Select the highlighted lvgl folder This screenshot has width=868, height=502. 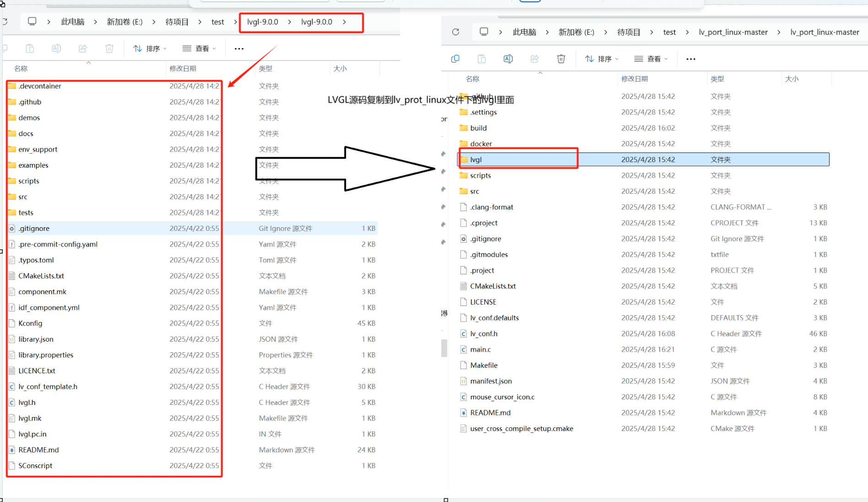point(477,159)
